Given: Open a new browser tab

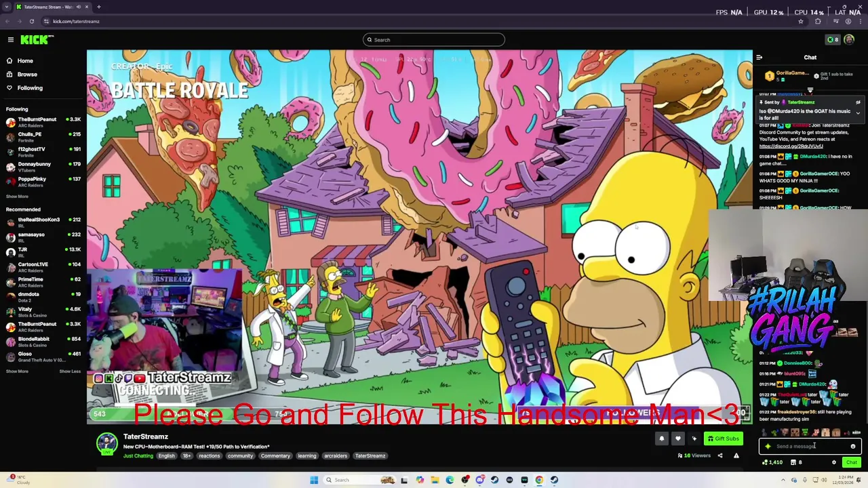Looking at the screenshot, I should [98, 7].
